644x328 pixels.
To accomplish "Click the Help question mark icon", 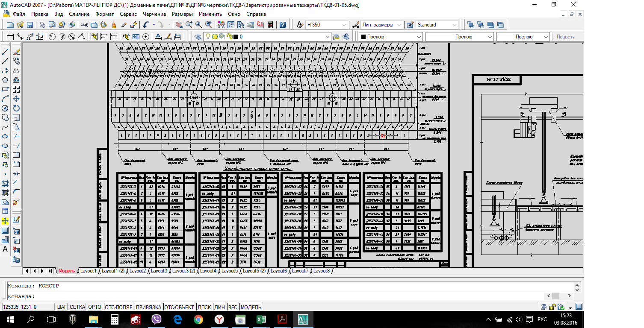I will (283, 25).
